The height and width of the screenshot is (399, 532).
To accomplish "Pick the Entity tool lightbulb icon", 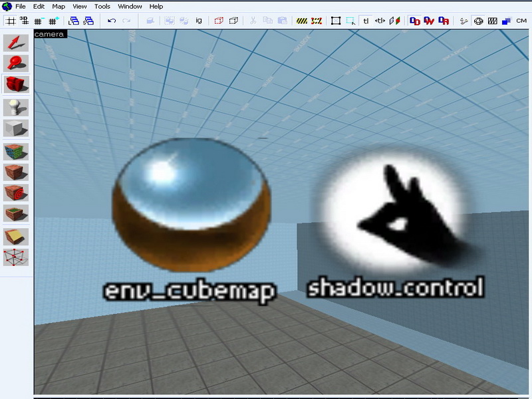I will 16,106.
